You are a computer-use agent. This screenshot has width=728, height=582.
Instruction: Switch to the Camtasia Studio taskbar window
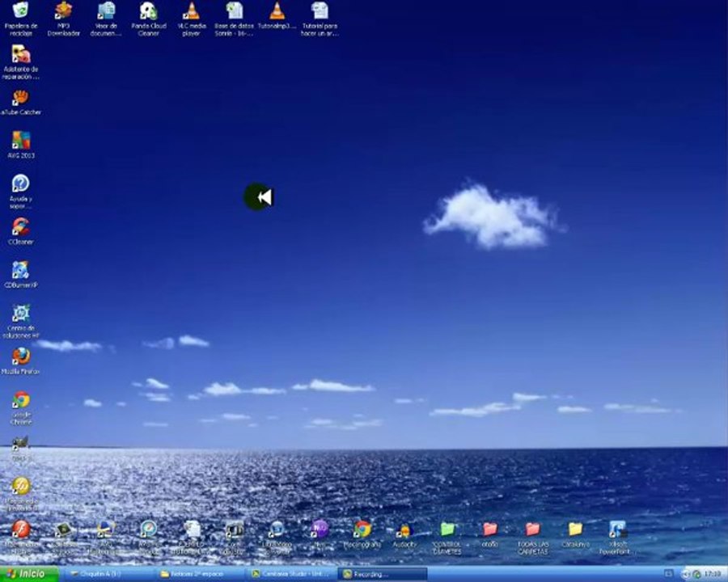point(291,574)
